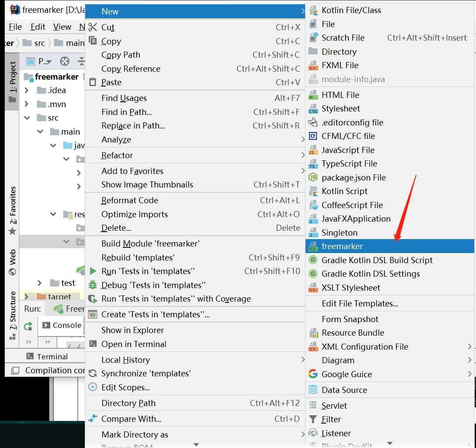Click the TypeScript File TS icon
476x448 pixels.
313,163
